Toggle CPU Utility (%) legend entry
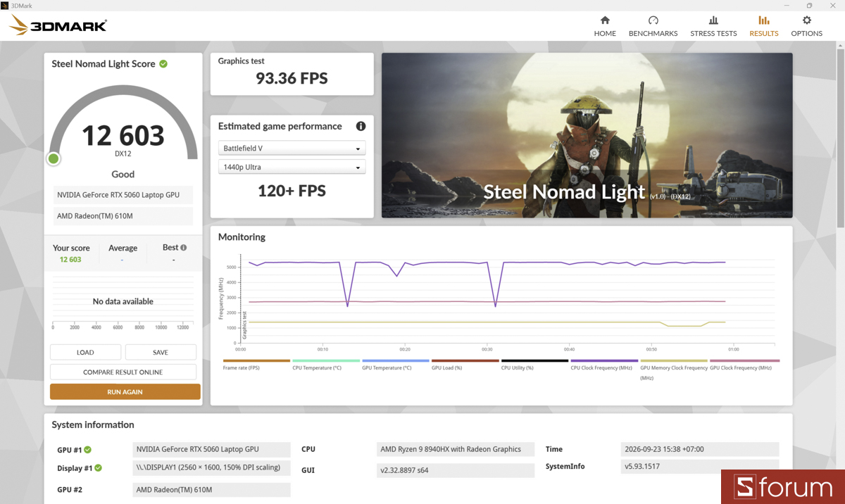Viewport: 845px width, 504px height. click(534, 364)
